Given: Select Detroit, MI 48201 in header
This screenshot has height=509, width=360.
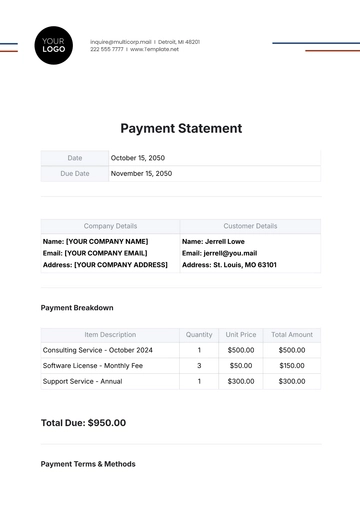Looking at the screenshot, I should tap(179, 42).
